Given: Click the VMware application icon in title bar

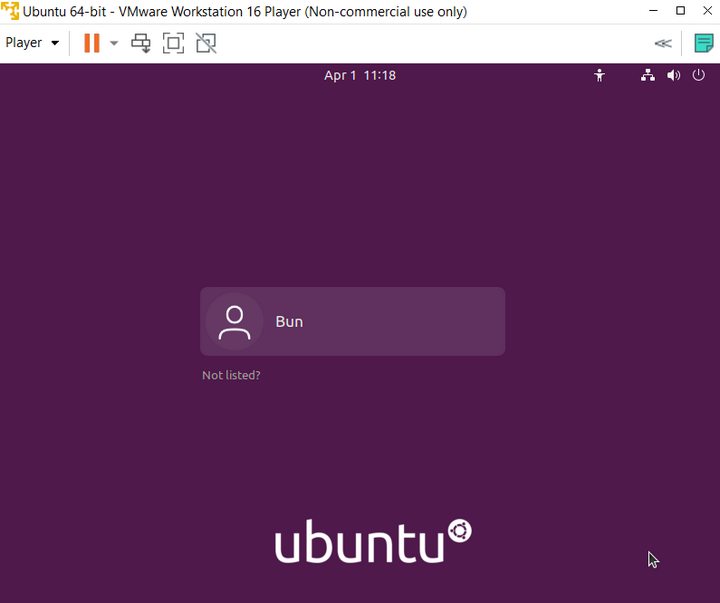Looking at the screenshot, I should click(x=10, y=11).
